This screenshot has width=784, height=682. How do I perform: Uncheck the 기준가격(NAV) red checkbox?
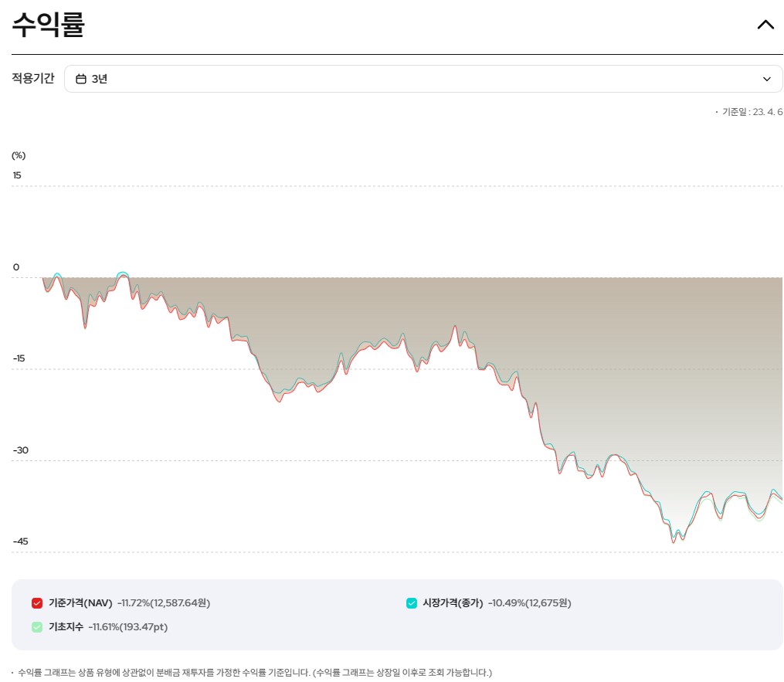(37, 603)
